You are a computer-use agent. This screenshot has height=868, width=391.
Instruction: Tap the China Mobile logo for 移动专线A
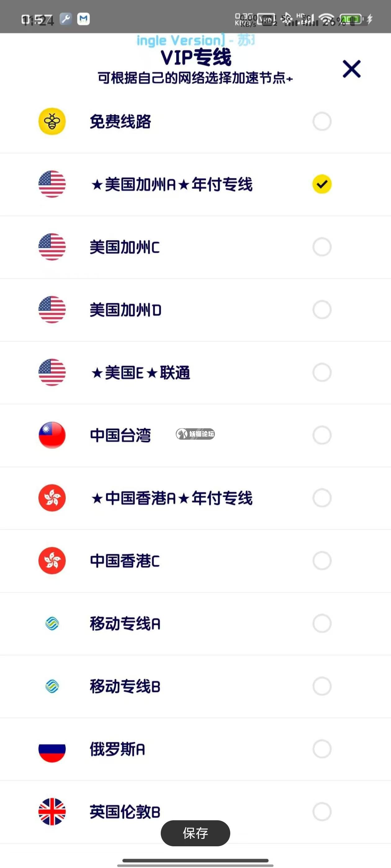pyautogui.click(x=52, y=623)
